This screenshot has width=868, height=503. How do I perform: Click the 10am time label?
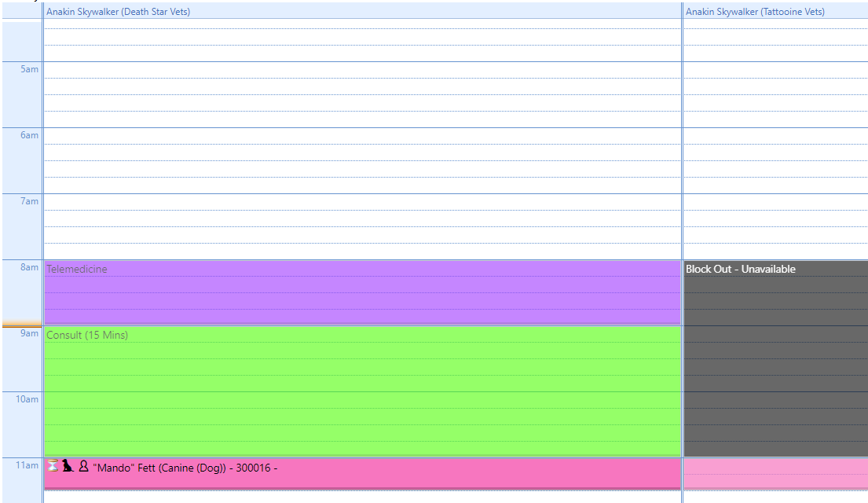[x=27, y=399]
